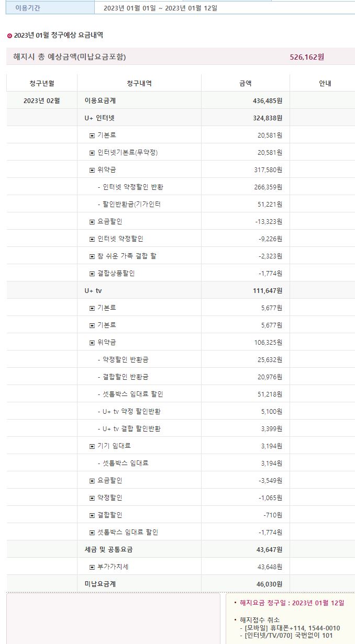Click the 청구내역 column header
355x644 pixels.
pos(139,83)
